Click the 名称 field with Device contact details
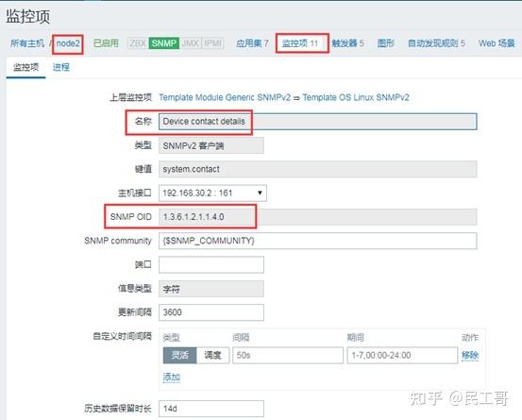The image size is (522, 420). tap(317, 122)
